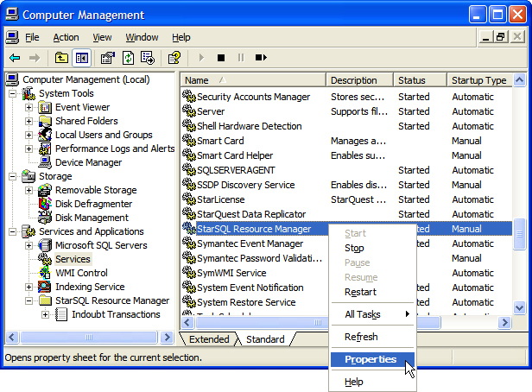Select the Smart Card Helper service row
Image resolution: width=532 pixels, height=392 pixels.
(x=347, y=155)
